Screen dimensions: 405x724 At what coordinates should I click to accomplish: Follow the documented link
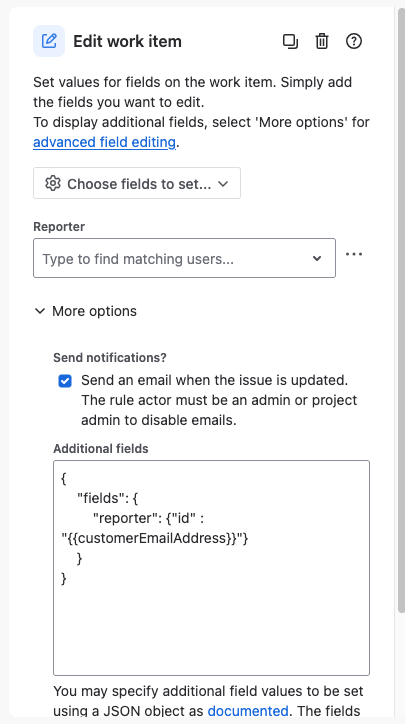248,710
